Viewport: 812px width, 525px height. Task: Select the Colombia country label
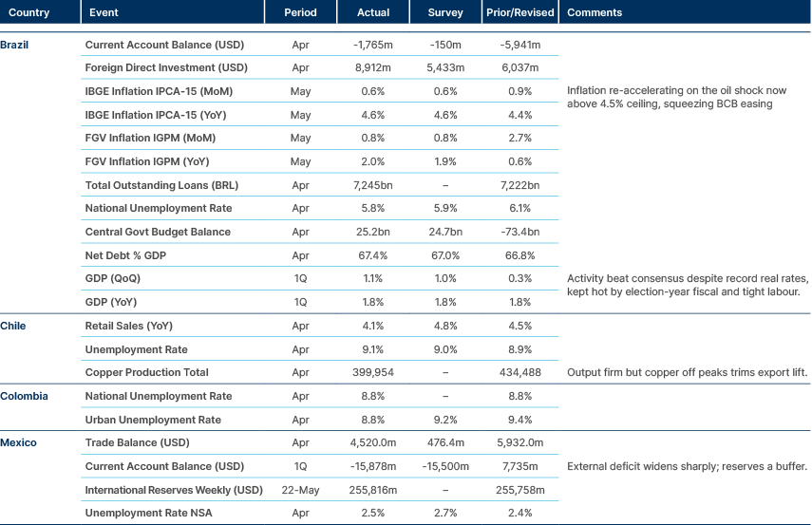click(24, 396)
